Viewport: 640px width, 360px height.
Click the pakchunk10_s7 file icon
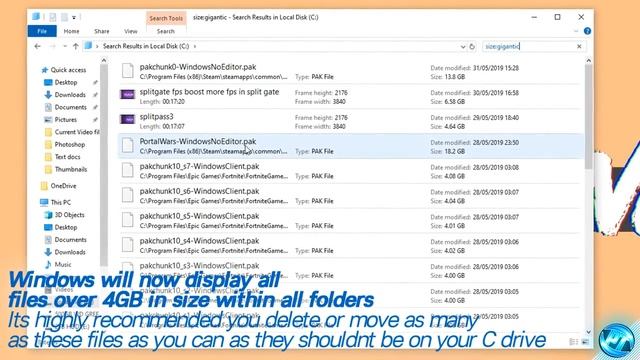128,170
